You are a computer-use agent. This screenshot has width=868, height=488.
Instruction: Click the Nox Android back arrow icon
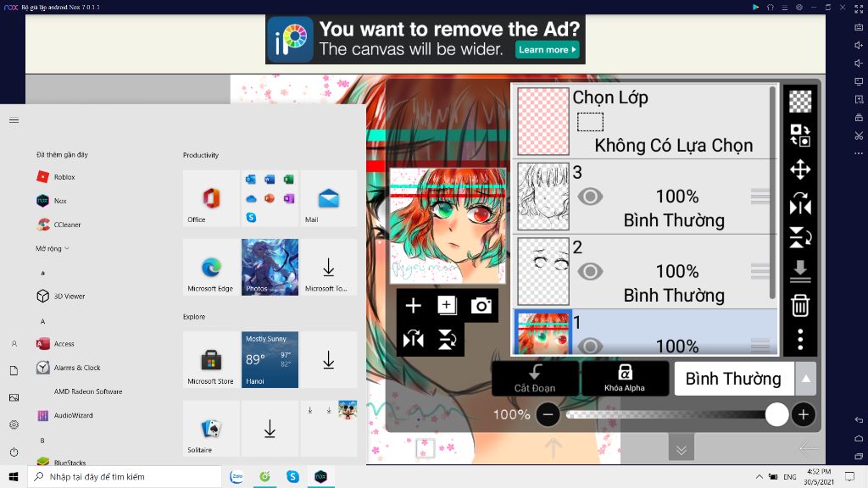[x=859, y=420]
